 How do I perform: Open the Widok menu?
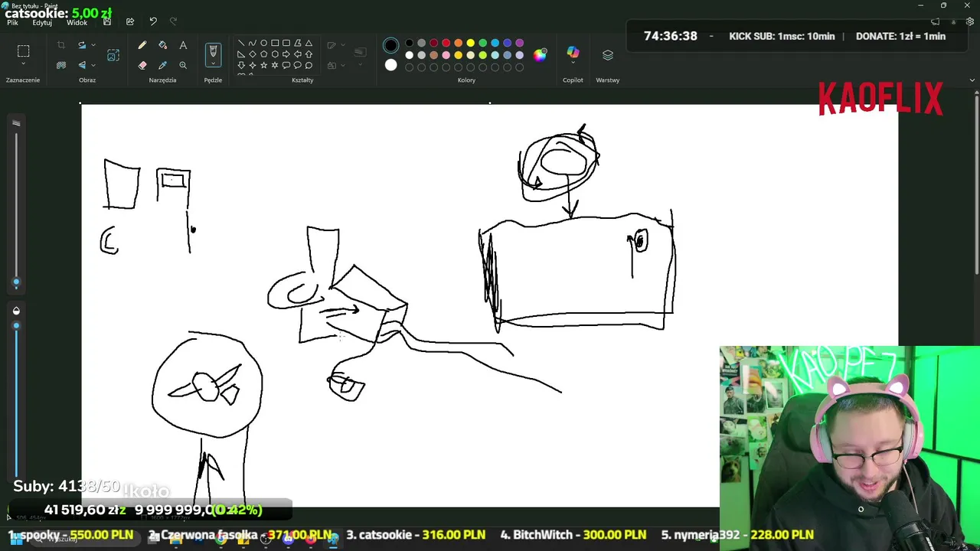click(x=77, y=22)
